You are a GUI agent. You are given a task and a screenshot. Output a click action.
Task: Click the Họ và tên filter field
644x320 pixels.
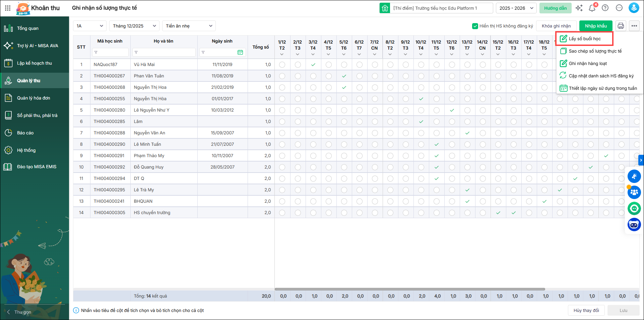click(164, 52)
